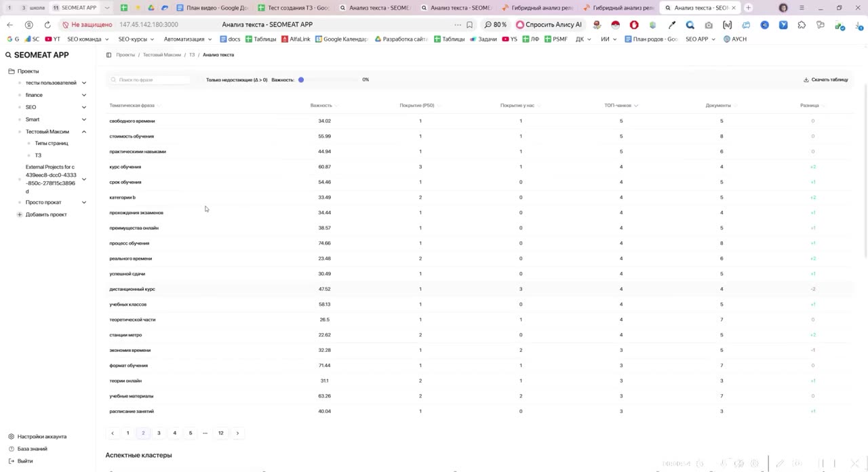Open the Типы страниц sidebar item

52,143
